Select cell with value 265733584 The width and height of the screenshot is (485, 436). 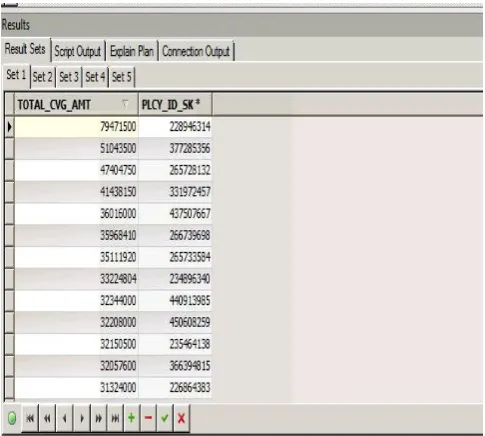pyautogui.click(x=175, y=257)
